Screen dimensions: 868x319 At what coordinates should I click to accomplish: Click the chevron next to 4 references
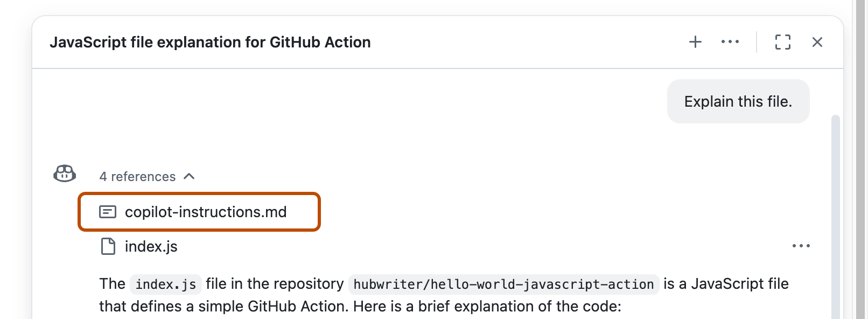tap(189, 176)
